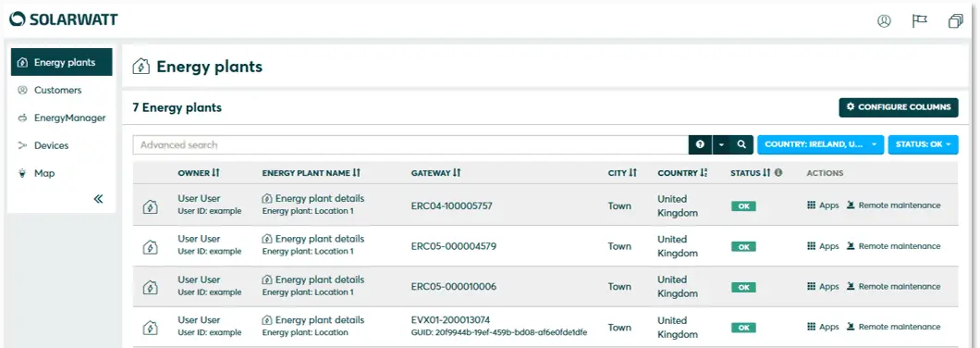Open the user account profile icon

(x=884, y=21)
